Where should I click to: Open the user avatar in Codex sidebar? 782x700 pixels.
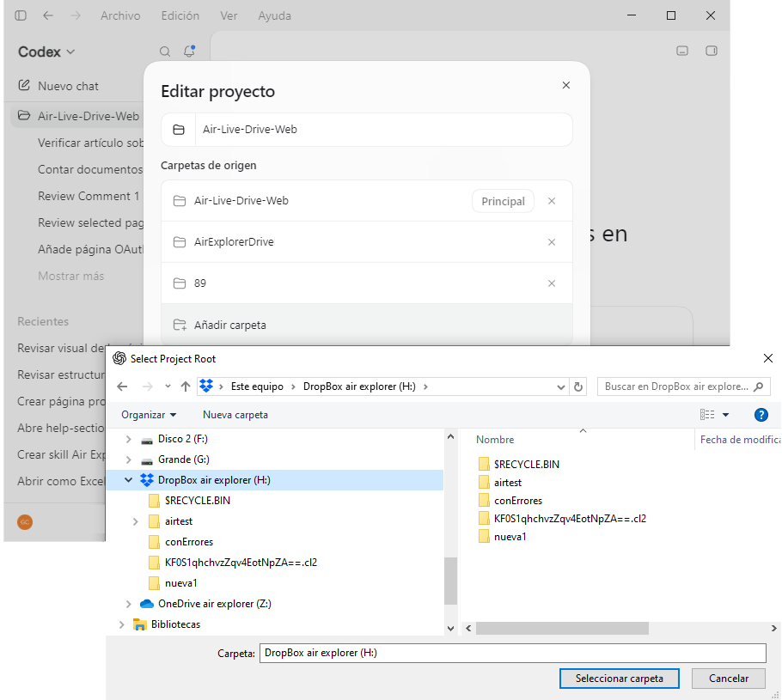(25, 522)
